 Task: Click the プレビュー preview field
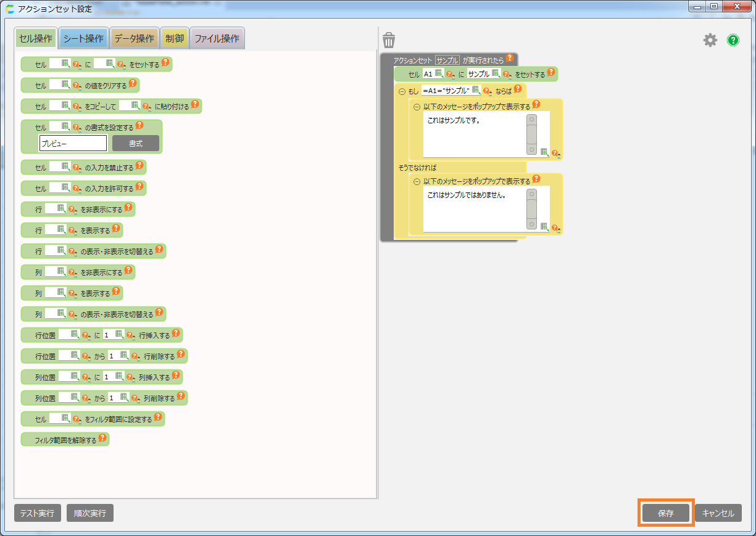tap(73, 144)
